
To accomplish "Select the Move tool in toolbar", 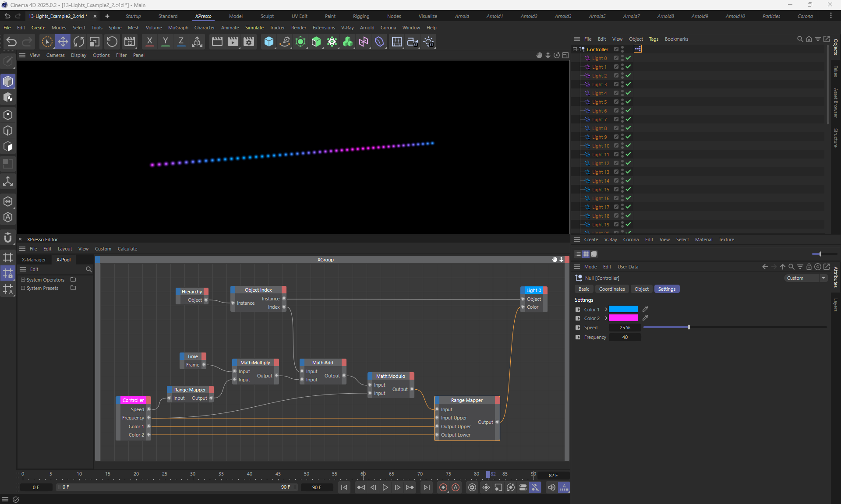I will [x=63, y=42].
